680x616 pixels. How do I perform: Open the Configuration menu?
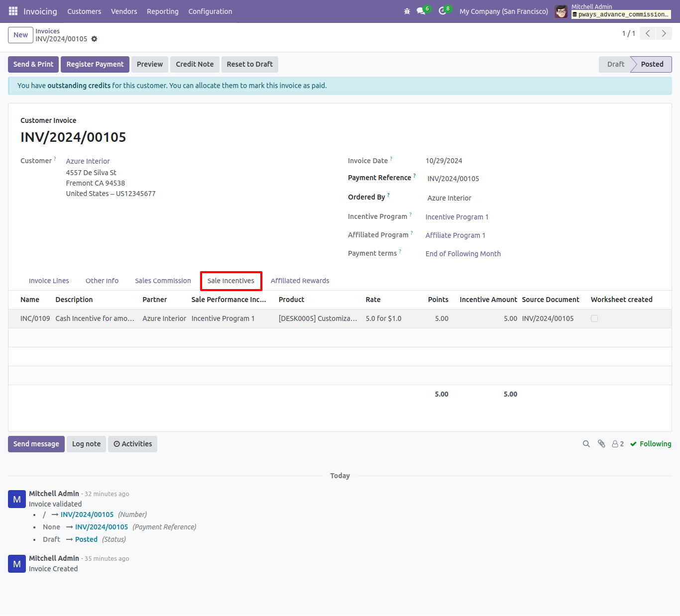(x=210, y=11)
